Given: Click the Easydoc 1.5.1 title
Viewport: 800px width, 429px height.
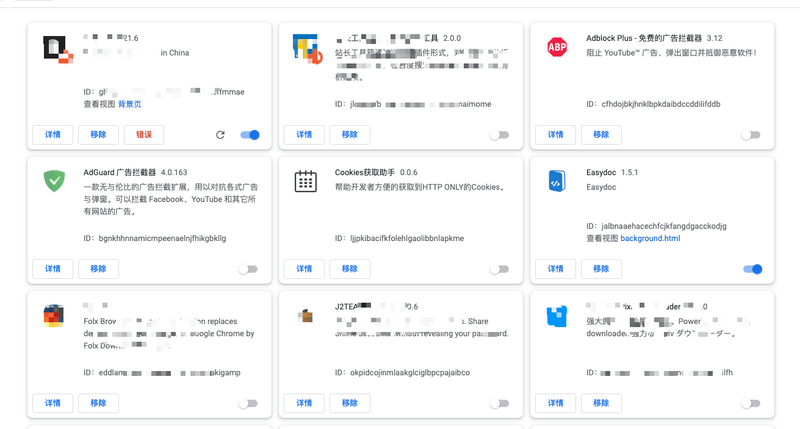Looking at the screenshot, I should (612, 172).
